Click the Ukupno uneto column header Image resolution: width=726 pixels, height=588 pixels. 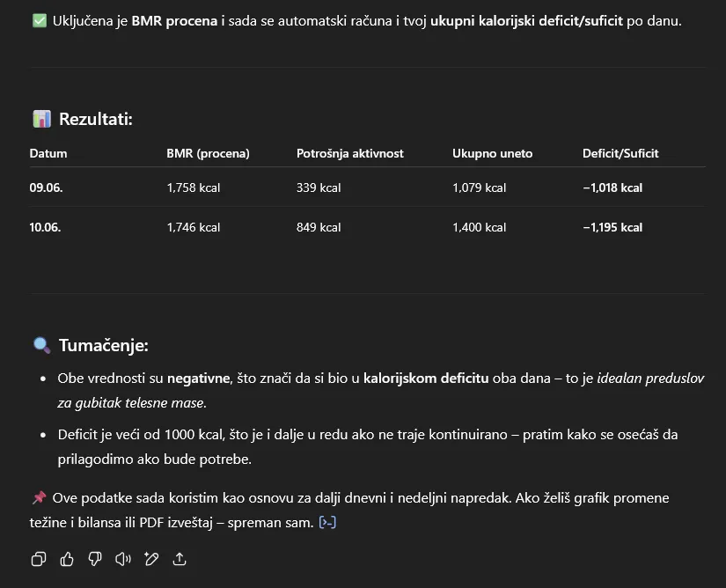coord(492,154)
